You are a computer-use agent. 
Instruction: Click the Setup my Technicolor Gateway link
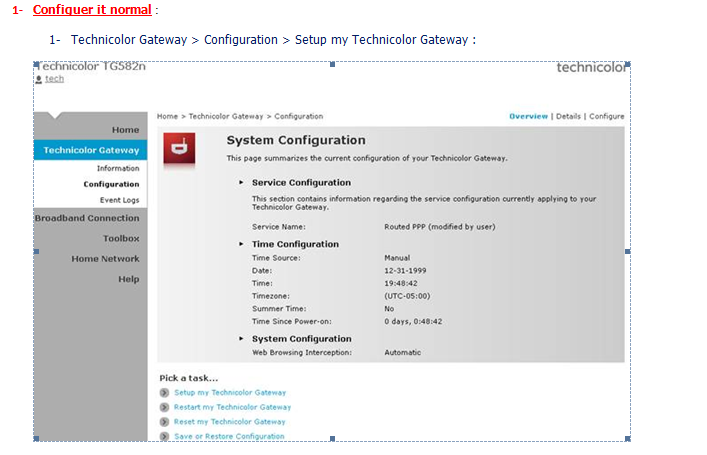pyautogui.click(x=230, y=393)
